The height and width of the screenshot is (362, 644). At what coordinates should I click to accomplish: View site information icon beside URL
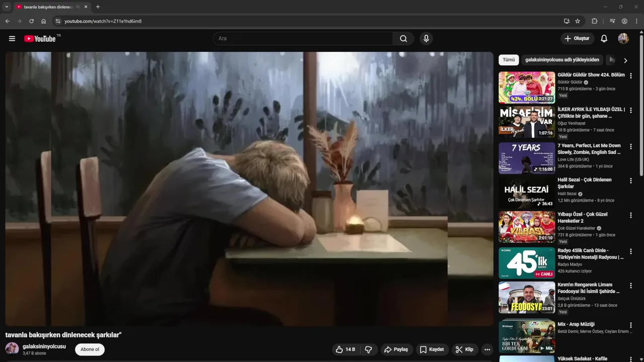[x=57, y=21]
